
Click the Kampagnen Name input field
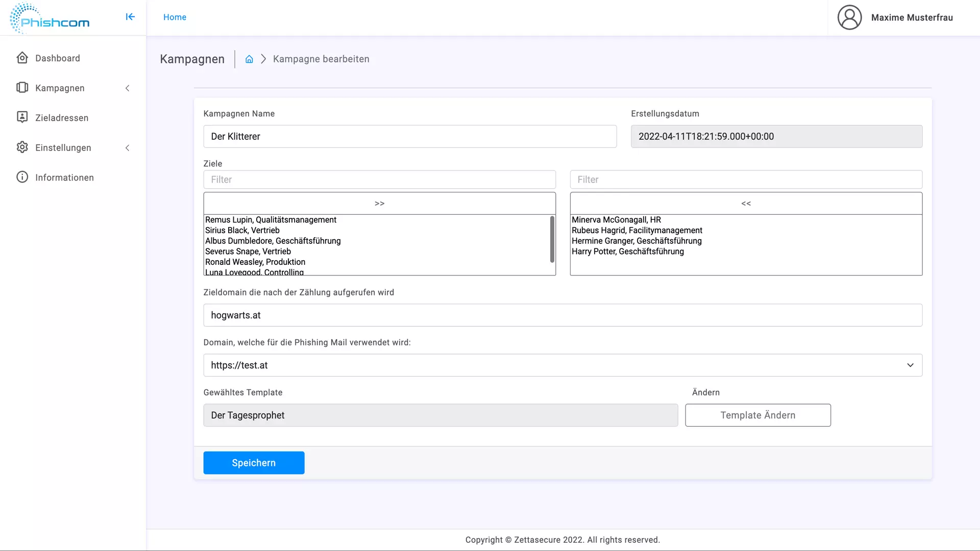pos(409,137)
